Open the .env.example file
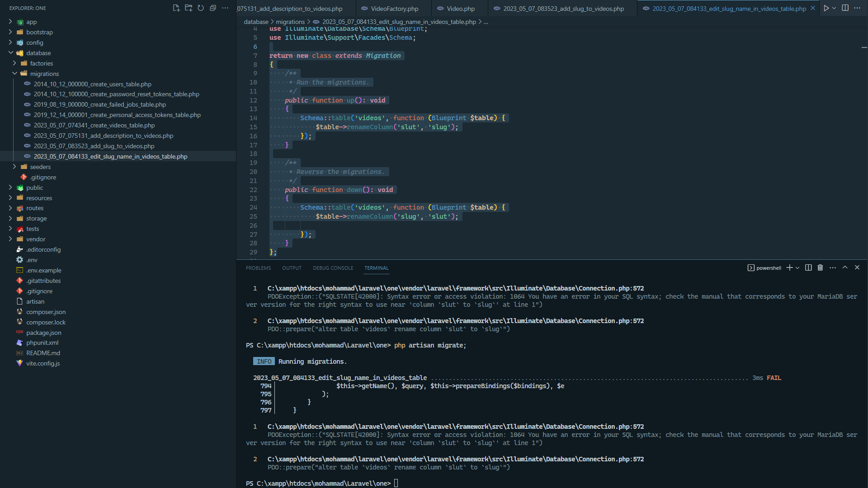The image size is (868, 488). 43,270
